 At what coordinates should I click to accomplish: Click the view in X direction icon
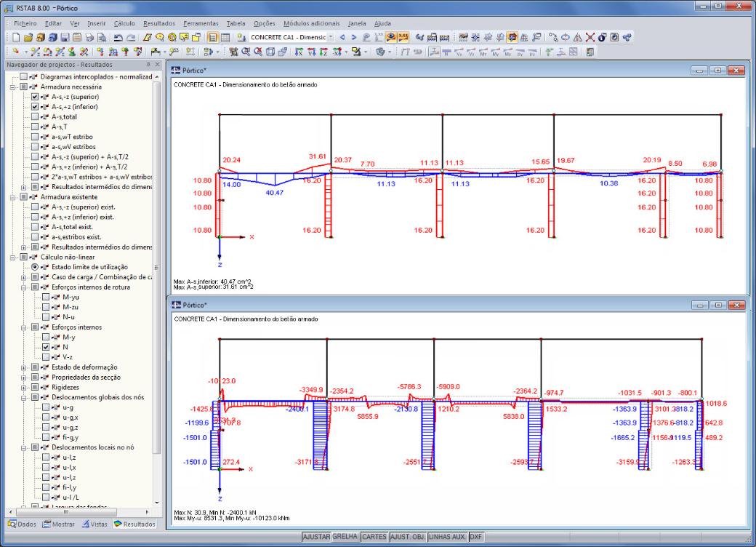click(299, 52)
